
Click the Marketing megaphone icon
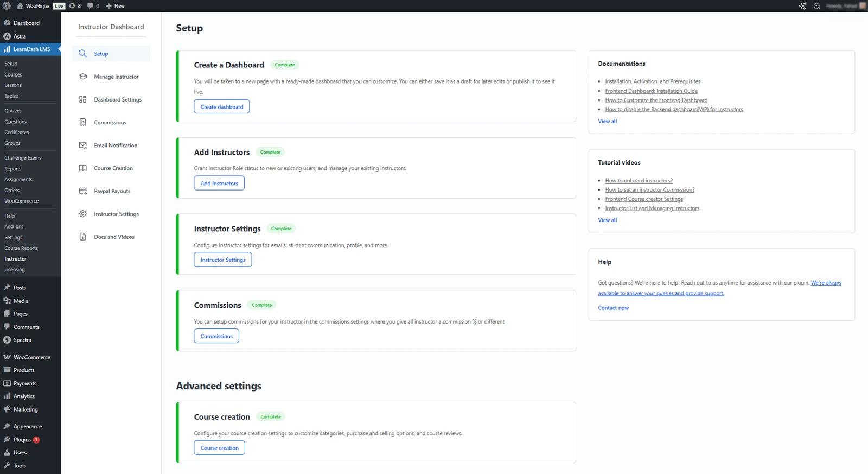click(7, 409)
